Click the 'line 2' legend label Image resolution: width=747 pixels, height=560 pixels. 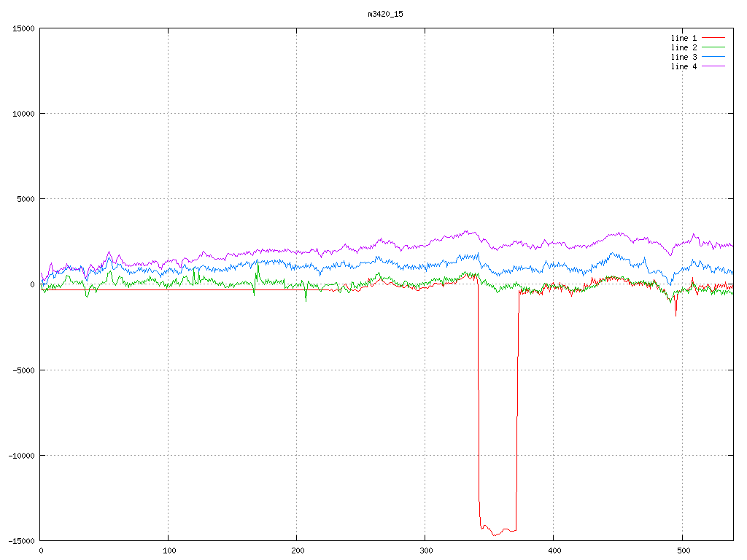[684, 47]
